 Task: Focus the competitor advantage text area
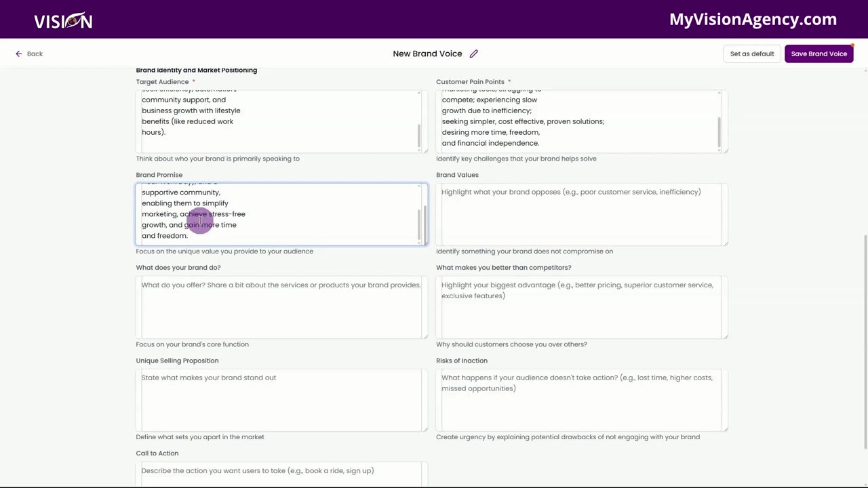580,306
